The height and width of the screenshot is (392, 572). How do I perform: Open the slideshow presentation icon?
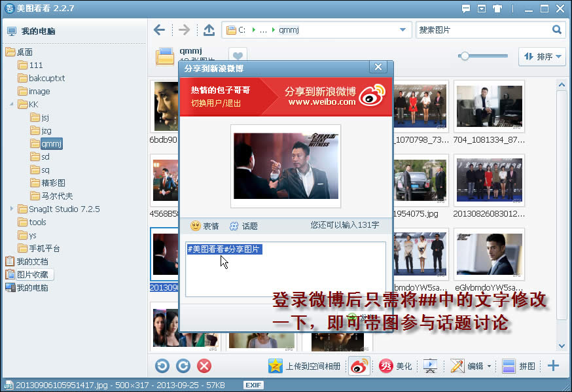[x=430, y=366]
